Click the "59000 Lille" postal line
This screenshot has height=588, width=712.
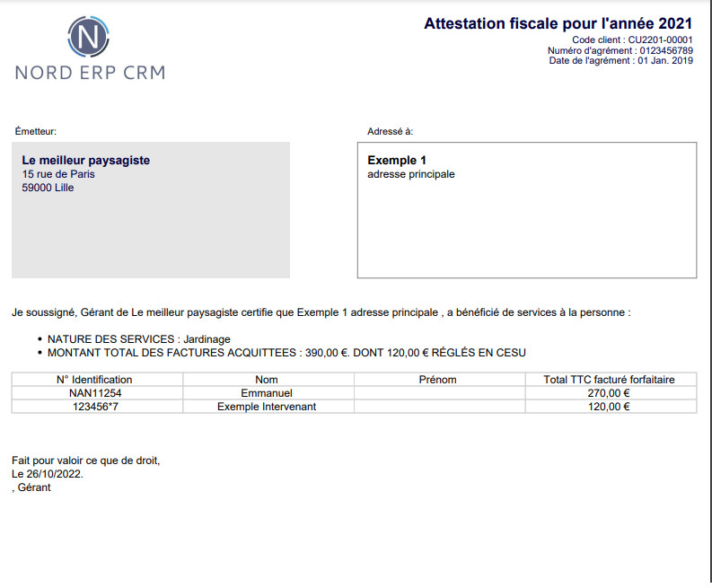pyautogui.click(x=48, y=189)
